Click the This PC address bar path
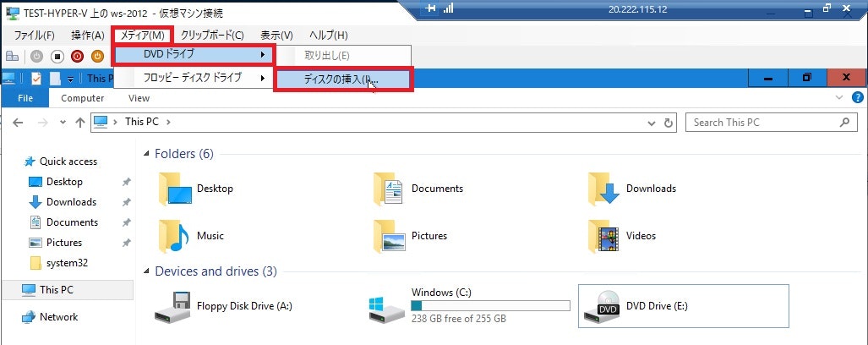The image size is (868, 345). (142, 122)
